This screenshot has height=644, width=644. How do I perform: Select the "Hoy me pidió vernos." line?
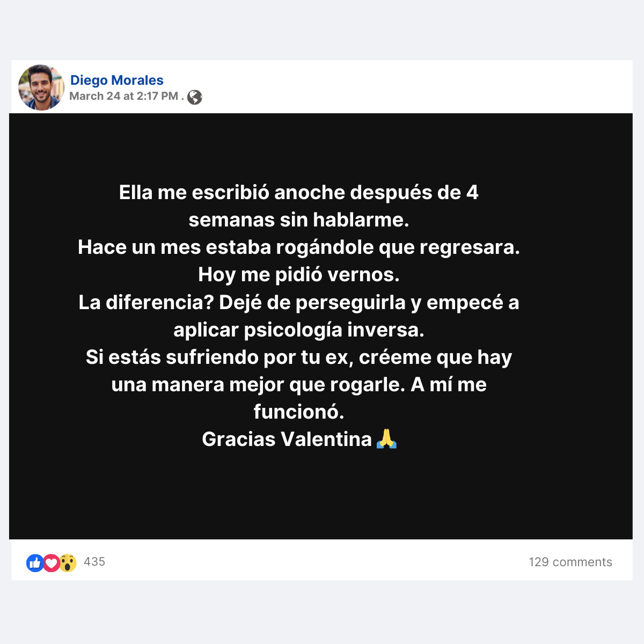coord(299,275)
